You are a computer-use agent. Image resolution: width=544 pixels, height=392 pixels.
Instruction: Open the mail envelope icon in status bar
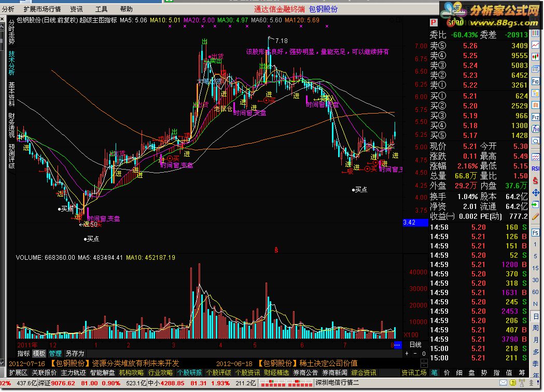tap(503, 383)
